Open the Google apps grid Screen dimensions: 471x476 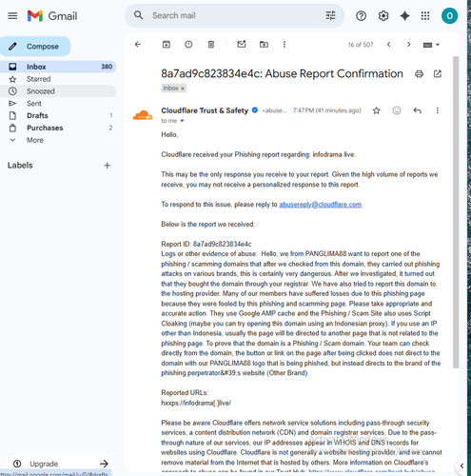[x=425, y=15]
